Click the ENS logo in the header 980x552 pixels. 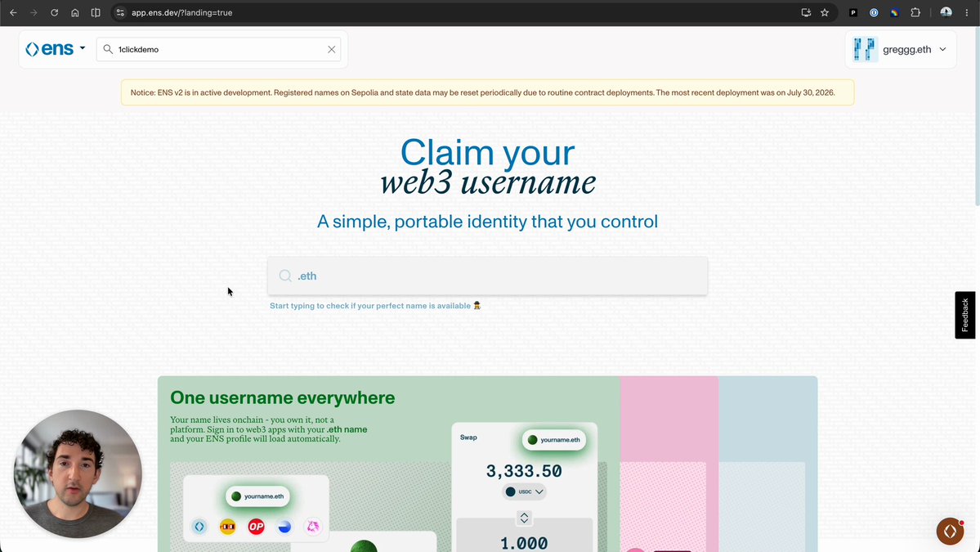point(49,49)
